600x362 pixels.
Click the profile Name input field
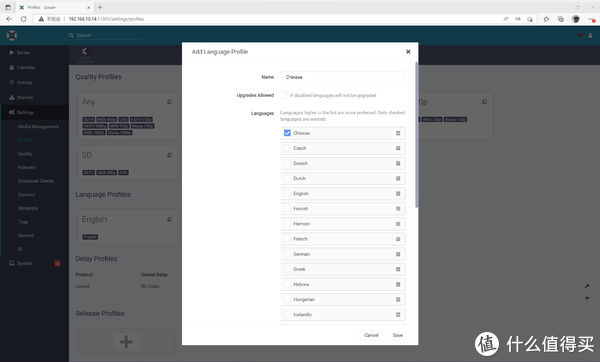point(342,77)
